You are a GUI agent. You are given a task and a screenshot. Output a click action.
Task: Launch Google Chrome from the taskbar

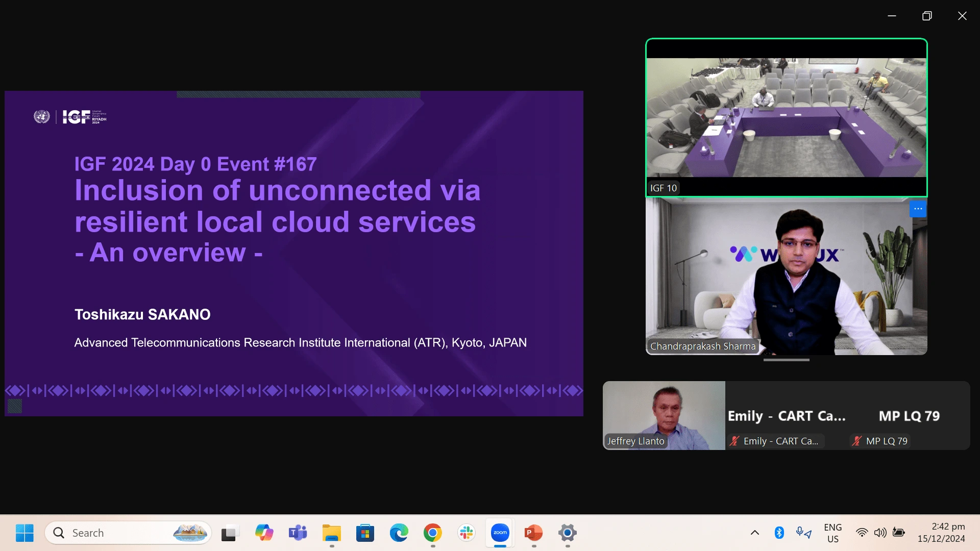(x=432, y=533)
